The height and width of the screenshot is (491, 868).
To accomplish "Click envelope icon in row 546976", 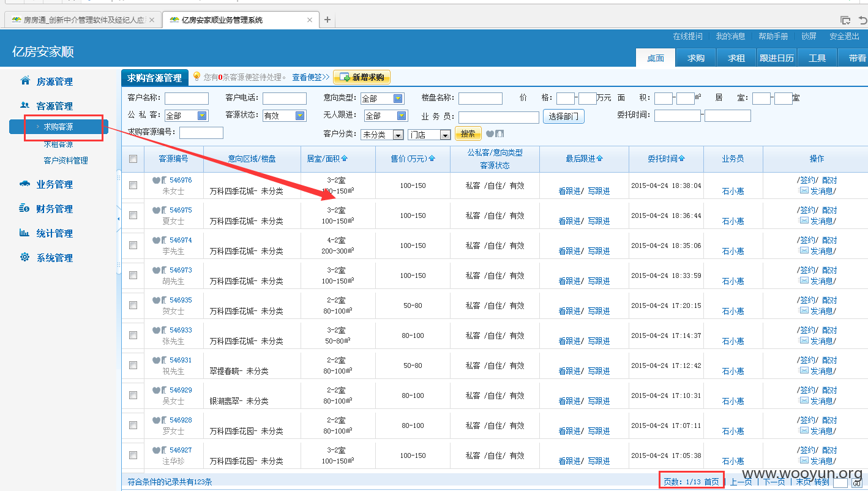I will coord(804,190).
